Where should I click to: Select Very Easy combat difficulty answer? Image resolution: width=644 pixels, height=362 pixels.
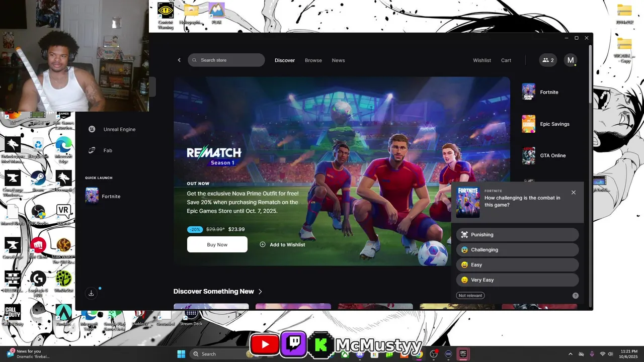517,280
